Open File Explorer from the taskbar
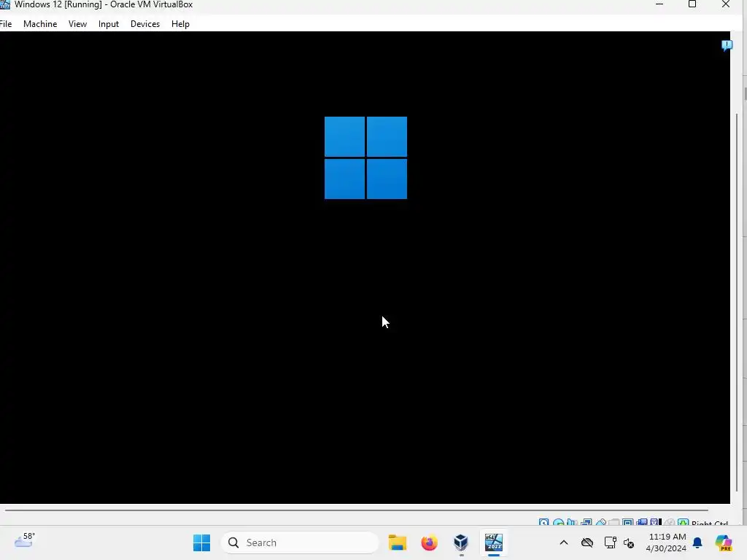 [398, 542]
